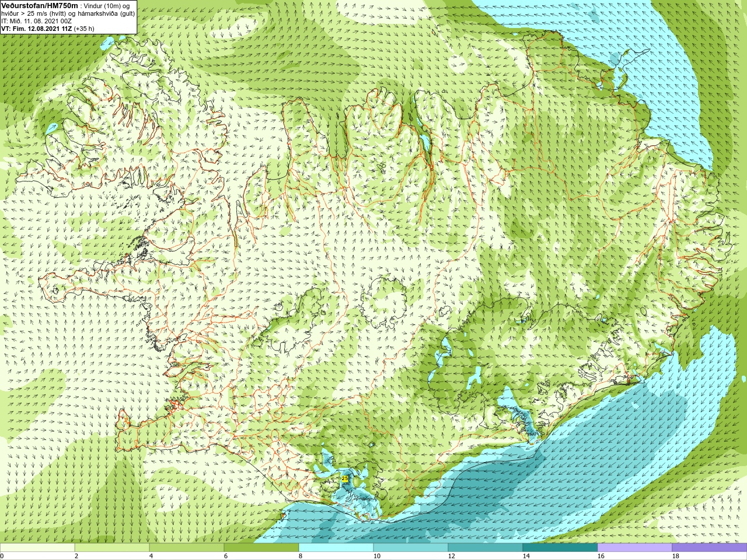Select the purple swatch above 18 m/s
This screenshot has width=747, height=560.
pos(710,548)
